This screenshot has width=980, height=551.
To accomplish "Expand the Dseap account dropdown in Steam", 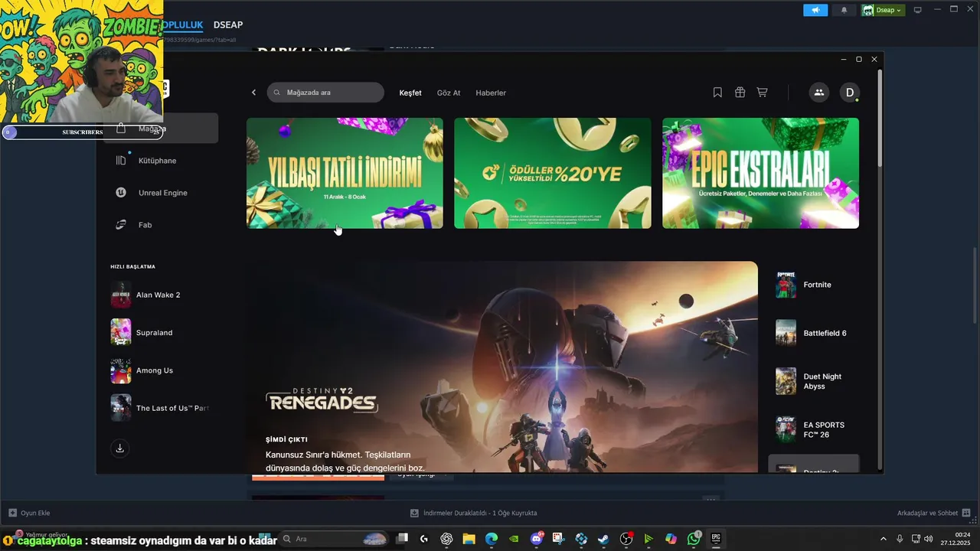I will [x=883, y=10].
